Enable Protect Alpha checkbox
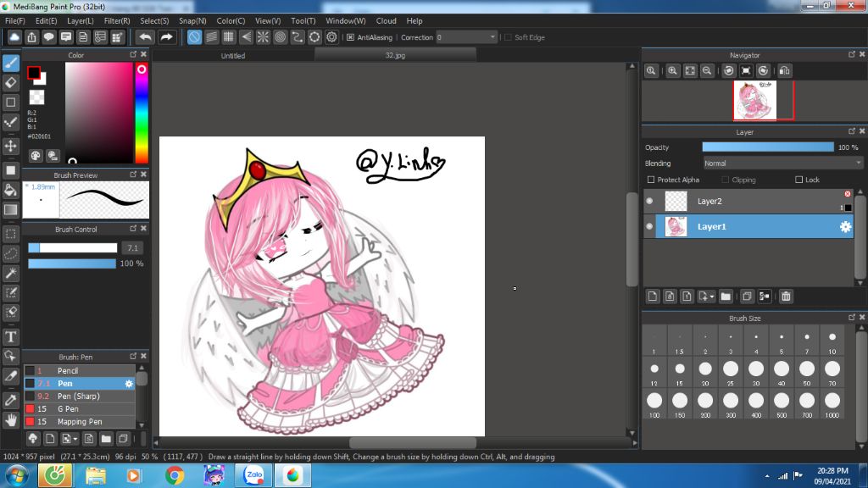The height and width of the screenshot is (488, 868). [x=651, y=180]
